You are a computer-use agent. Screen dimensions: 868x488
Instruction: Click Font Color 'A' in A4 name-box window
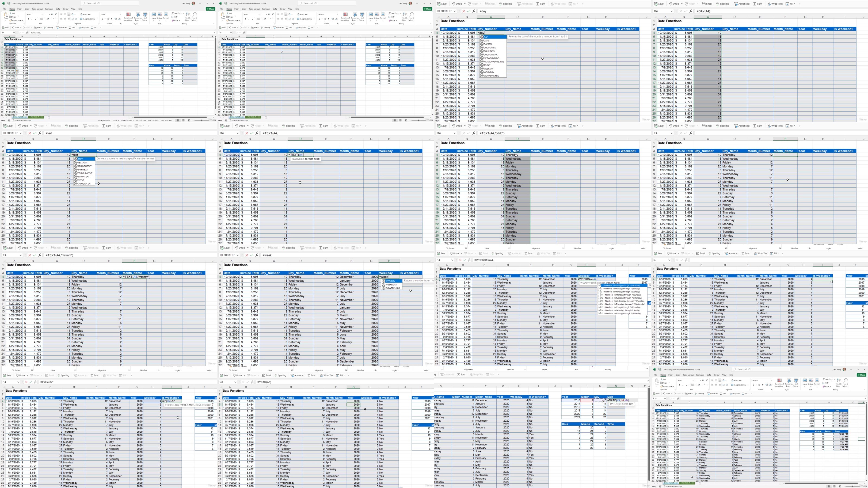click(54, 19)
